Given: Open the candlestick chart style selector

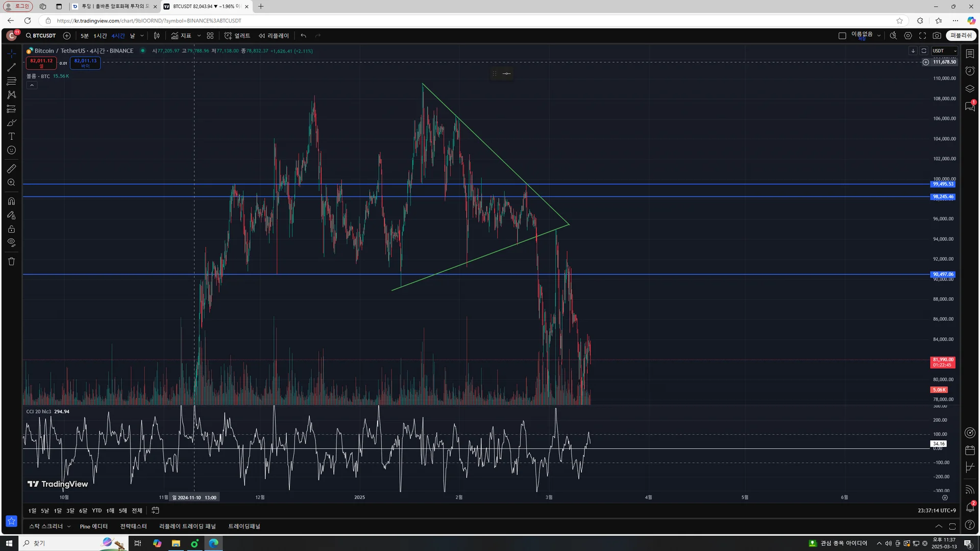Looking at the screenshot, I should (157, 36).
